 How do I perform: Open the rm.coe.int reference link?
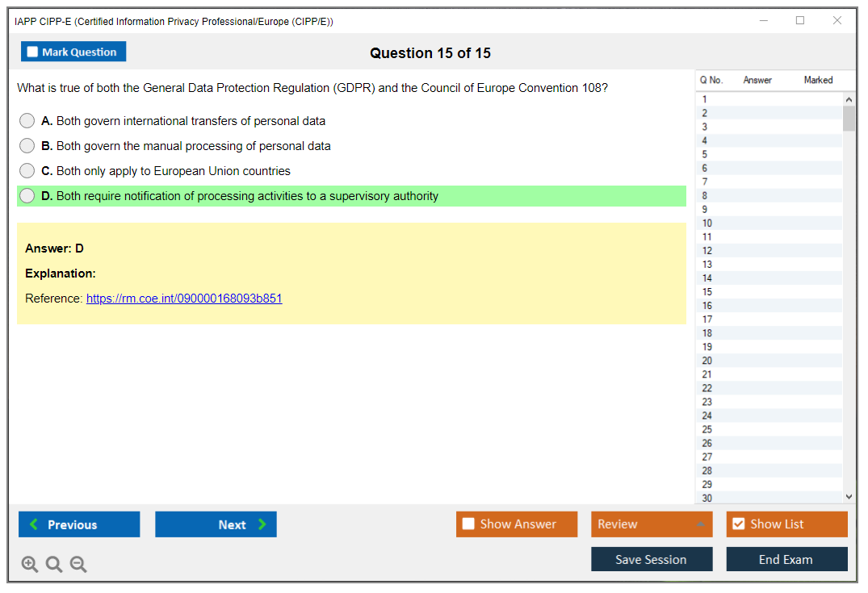184,299
